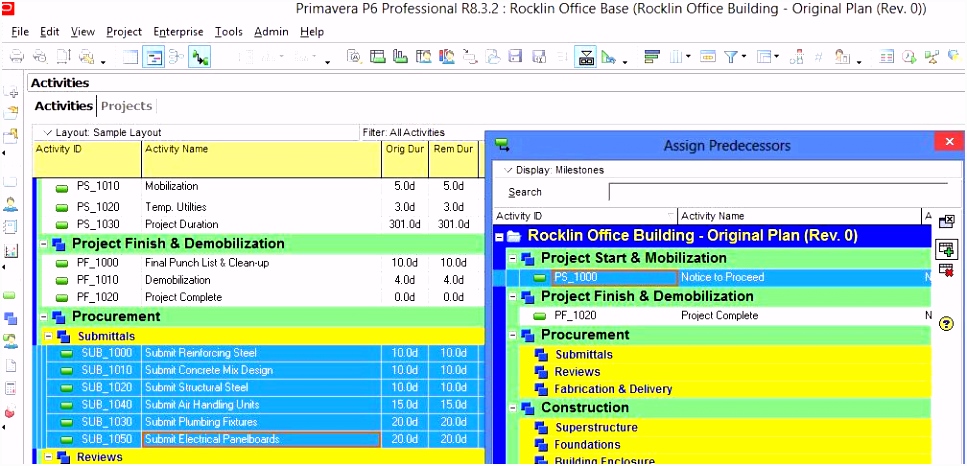This screenshot has width=967, height=466.
Task: Select SUB_1010 Submit Concrete Mix Design row
Action: pos(258,370)
